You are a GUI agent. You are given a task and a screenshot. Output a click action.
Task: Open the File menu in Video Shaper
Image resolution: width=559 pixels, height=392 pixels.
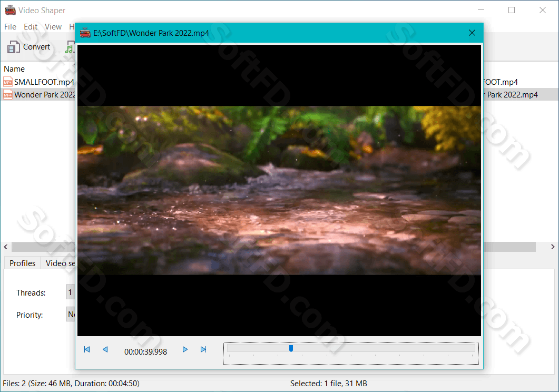pyautogui.click(x=10, y=27)
